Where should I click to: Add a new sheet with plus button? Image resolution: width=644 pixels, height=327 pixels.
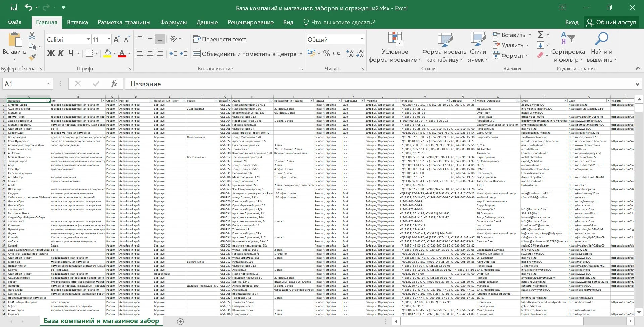pyautogui.click(x=180, y=322)
